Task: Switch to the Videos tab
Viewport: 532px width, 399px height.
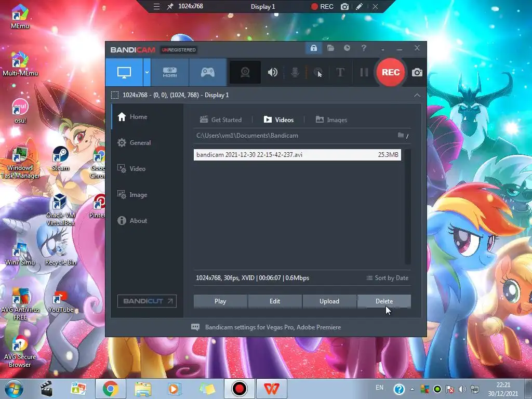Action: pyautogui.click(x=278, y=120)
